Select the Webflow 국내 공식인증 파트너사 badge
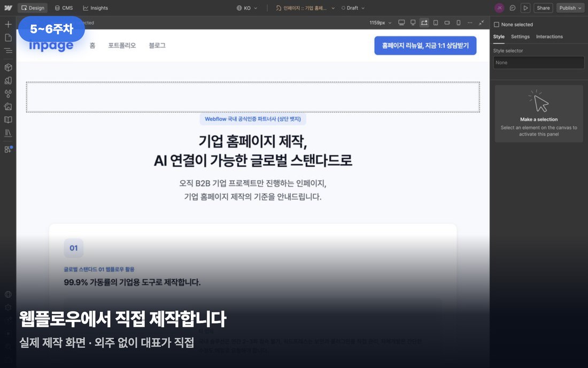The height and width of the screenshot is (368, 588). pyautogui.click(x=253, y=119)
